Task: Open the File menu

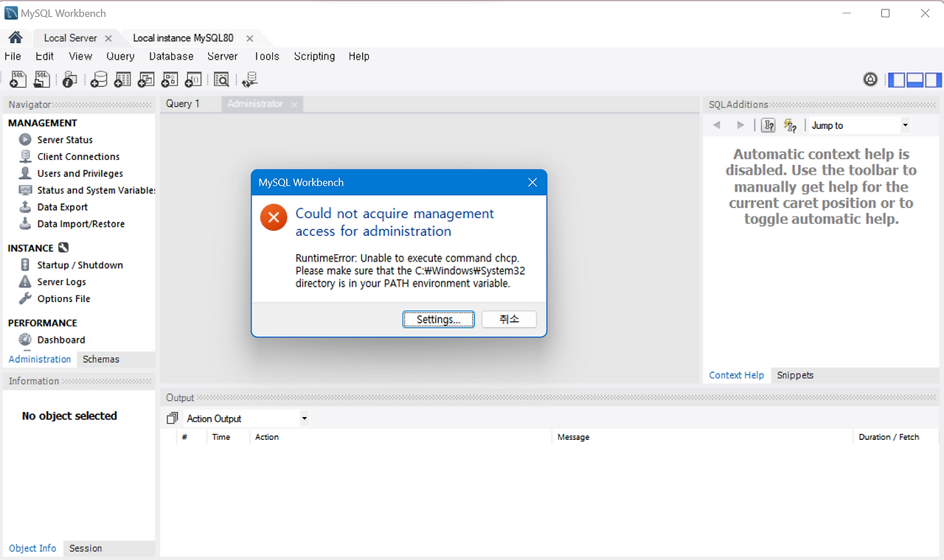Action: click(x=13, y=57)
